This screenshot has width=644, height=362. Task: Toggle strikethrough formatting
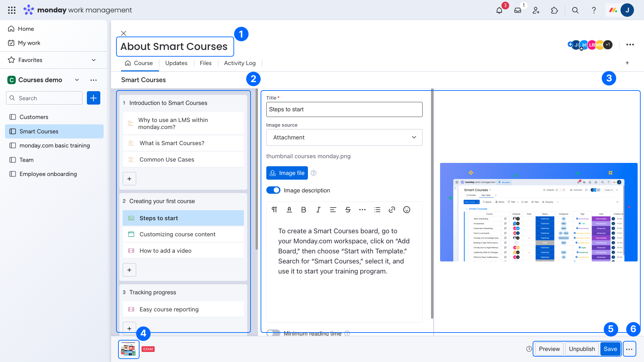pos(348,210)
